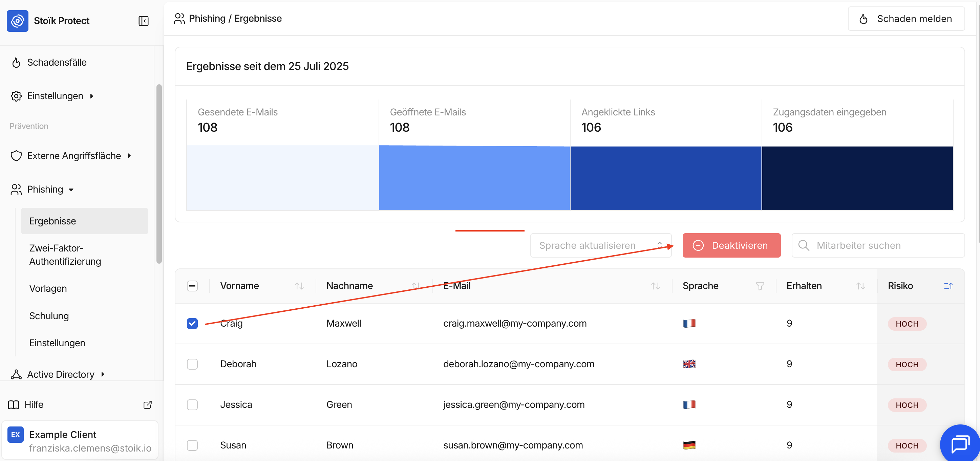Uncheck Craig Maxwell's row checkbox
The height and width of the screenshot is (461, 980).
coord(192,324)
